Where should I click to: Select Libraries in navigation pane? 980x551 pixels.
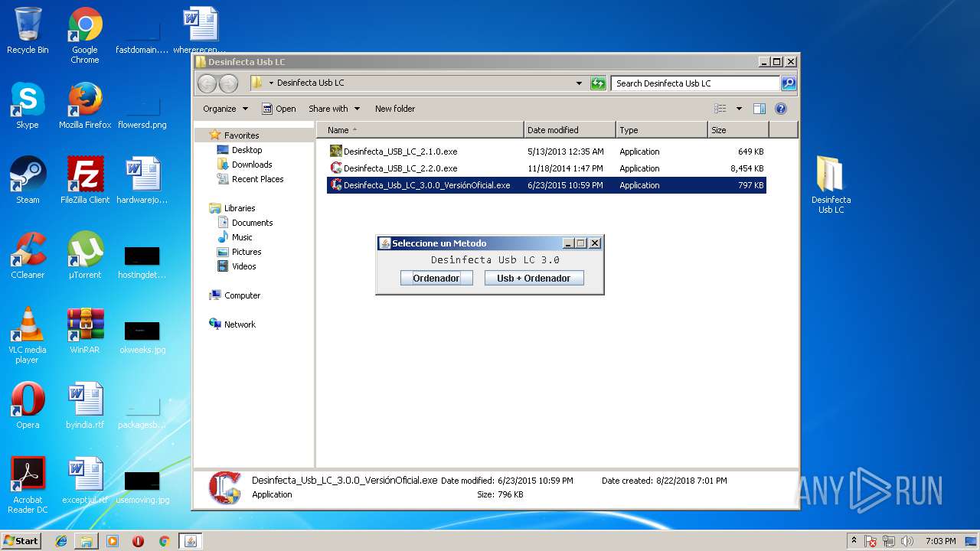[x=240, y=208]
